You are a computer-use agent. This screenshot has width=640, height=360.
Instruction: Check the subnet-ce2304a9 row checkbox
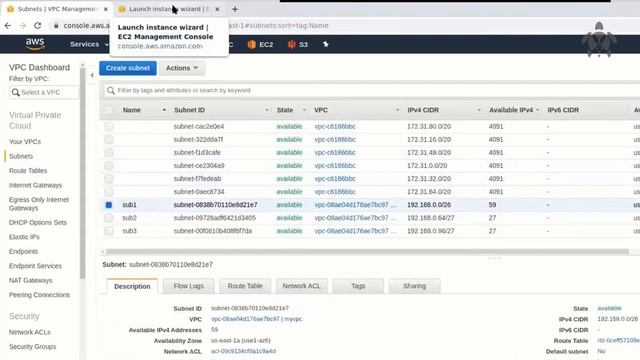109,166
